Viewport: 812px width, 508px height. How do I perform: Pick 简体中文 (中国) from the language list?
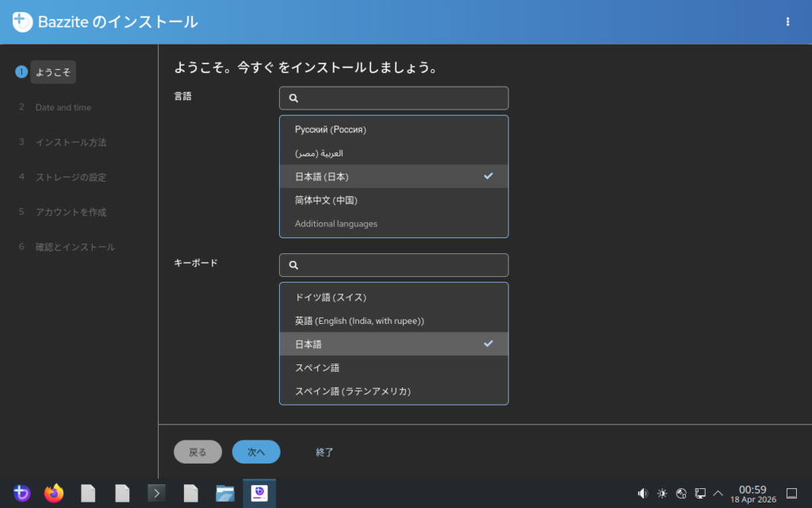393,200
